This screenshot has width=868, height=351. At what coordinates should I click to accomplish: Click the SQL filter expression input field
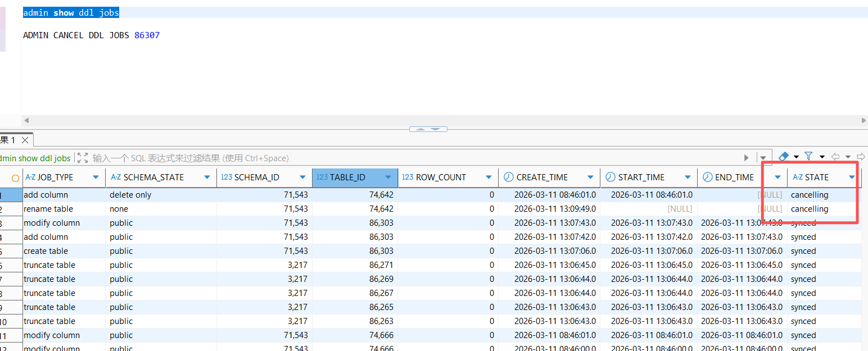(394, 158)
